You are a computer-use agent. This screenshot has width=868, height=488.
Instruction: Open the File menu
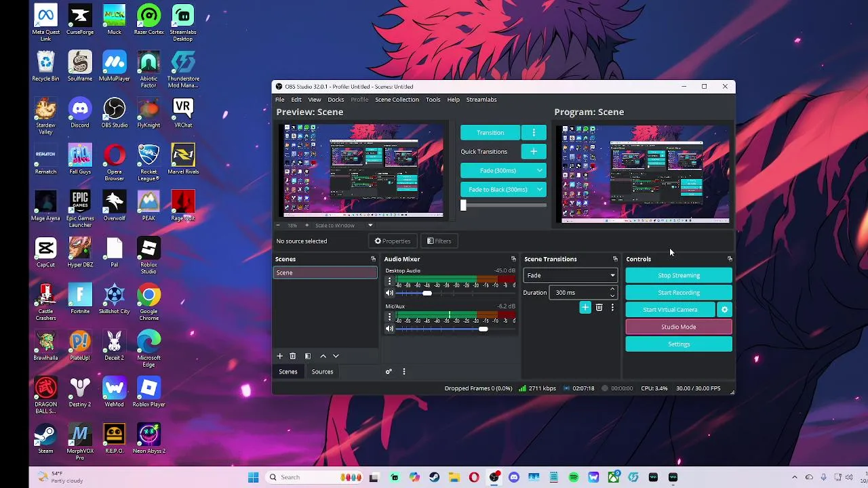point(279,100)
